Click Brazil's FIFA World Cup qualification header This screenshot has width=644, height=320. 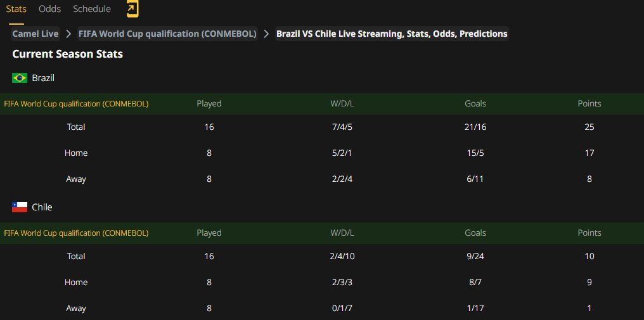(x=77, y=103)
